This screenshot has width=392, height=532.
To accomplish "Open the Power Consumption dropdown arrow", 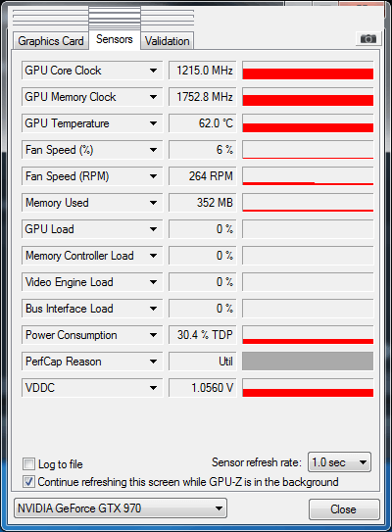I will 154,335.
